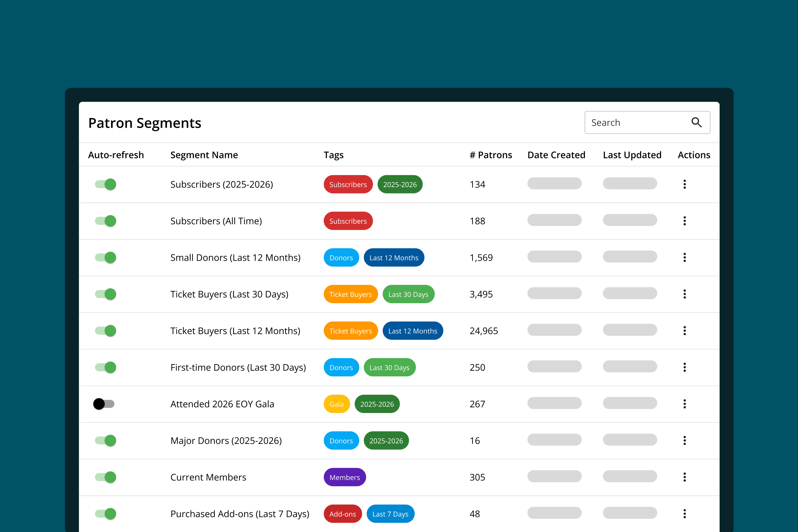Click the Last 12 Months tag in Small Donors row

394,257
